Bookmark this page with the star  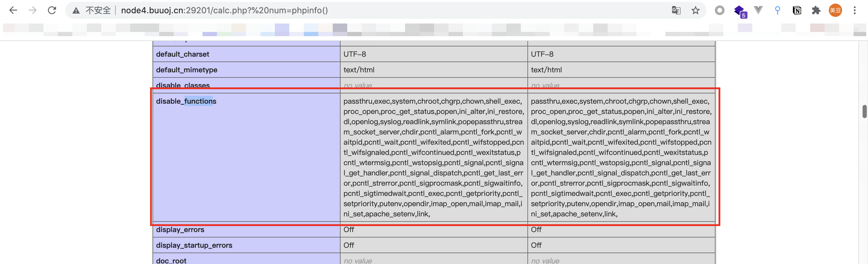(x=696, y=11)
